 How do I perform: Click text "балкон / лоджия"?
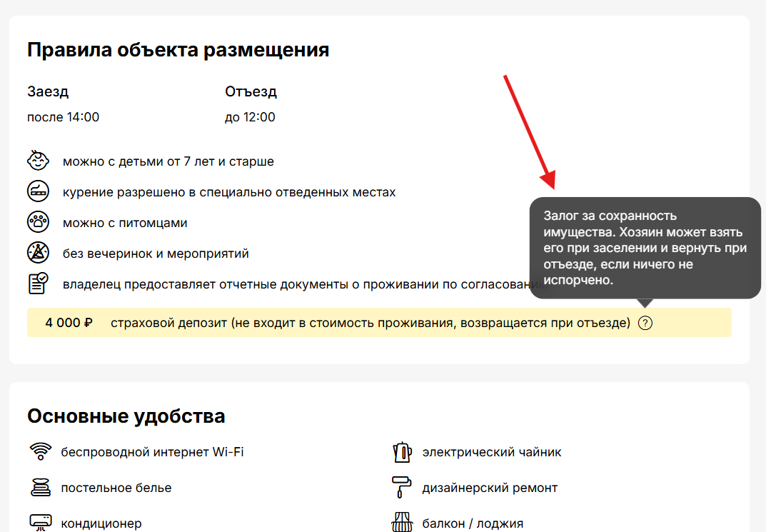(x=473, y=523)
